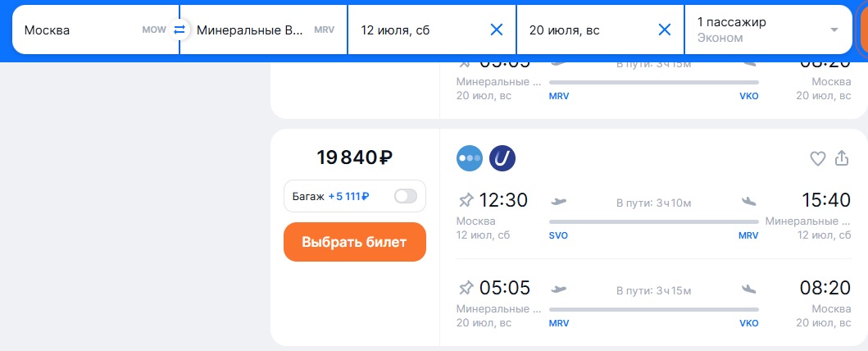Screen dimensions: 868x351
Task: Pin the 05:05 return flight in 19 840₽ ticket
Action: coord(466,288)
